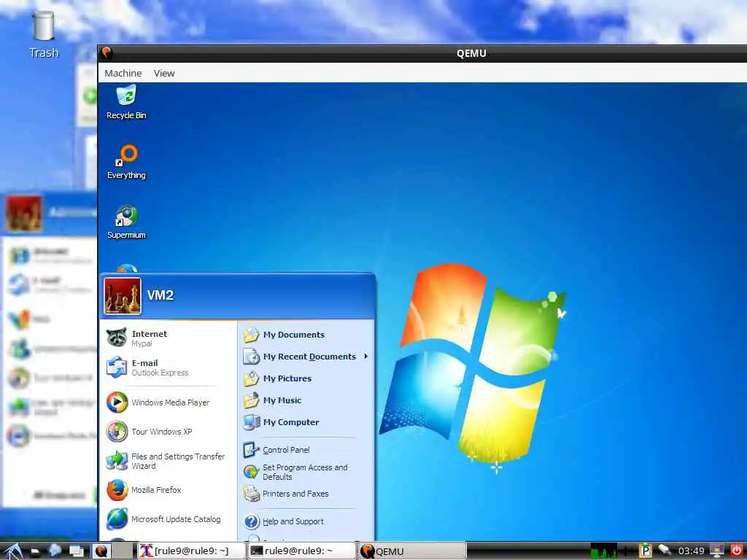Open Mypal raccoon Internet icon
747x560 pixels.
pyautogui.click(x=116, y=338)
